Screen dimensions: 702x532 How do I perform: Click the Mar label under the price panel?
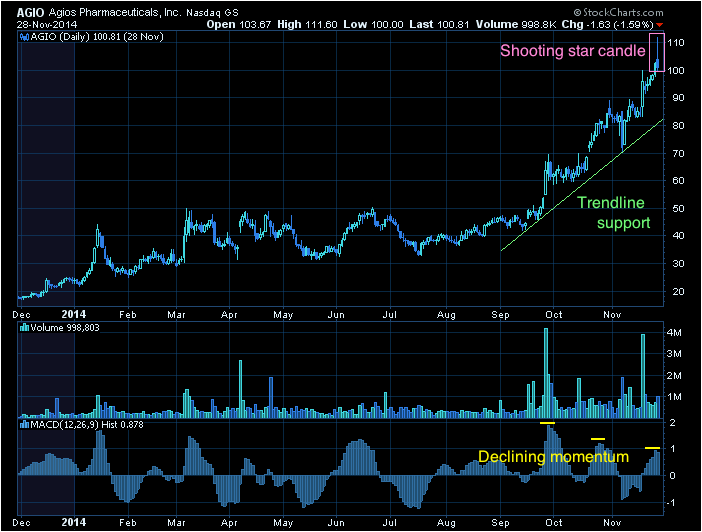pyautogui.click(x=176, y=314)
